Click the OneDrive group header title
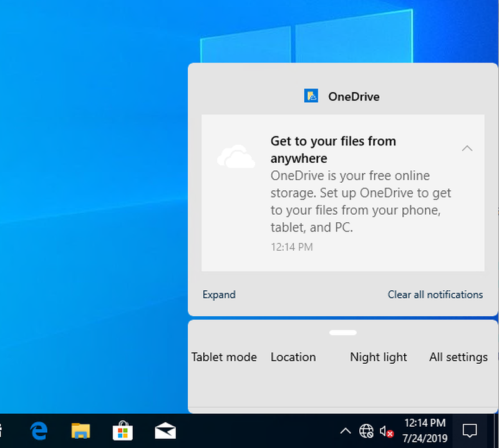Screen dimensions: 499x448 pyautogui.click(x=354, y=97)
